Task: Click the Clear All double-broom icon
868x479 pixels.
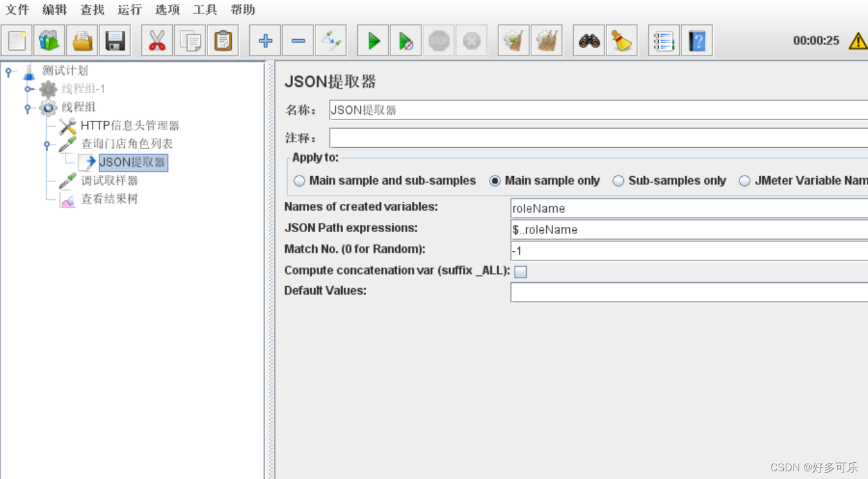Action: [x=547, y=41]
